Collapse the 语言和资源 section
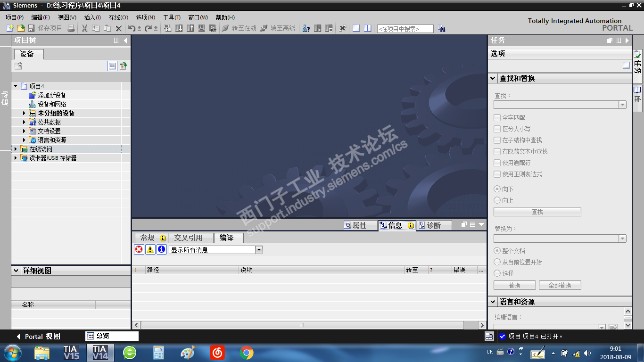Image resolution: width=644 pixels, height=362 pixels. [493, 302]
